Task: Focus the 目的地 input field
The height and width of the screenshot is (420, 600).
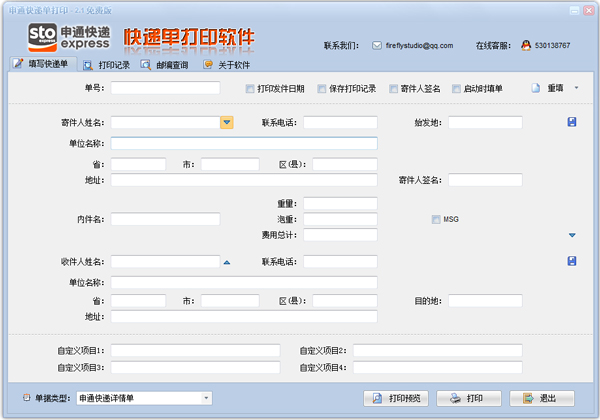Action: (485, 301)
